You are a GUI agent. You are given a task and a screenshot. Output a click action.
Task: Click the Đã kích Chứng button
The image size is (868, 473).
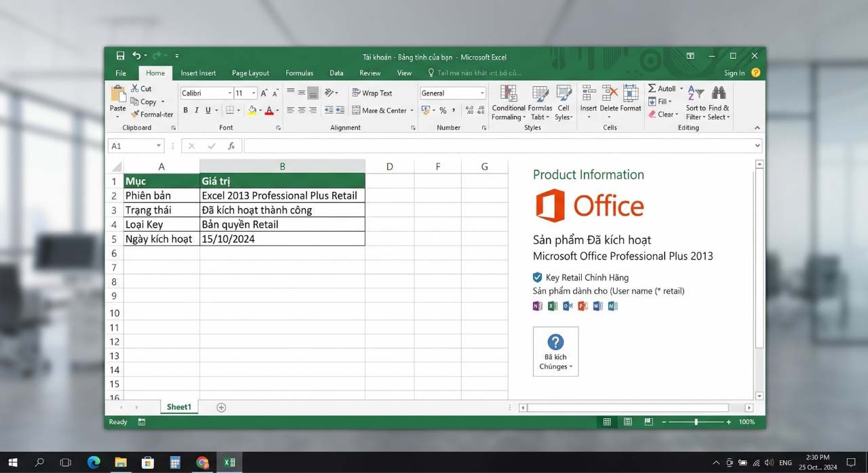coord(555,352)
